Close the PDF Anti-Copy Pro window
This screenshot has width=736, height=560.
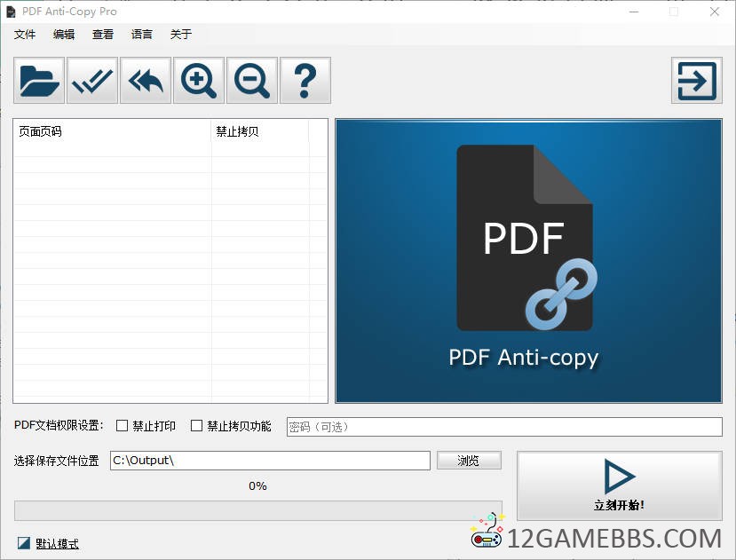(715, 12)
